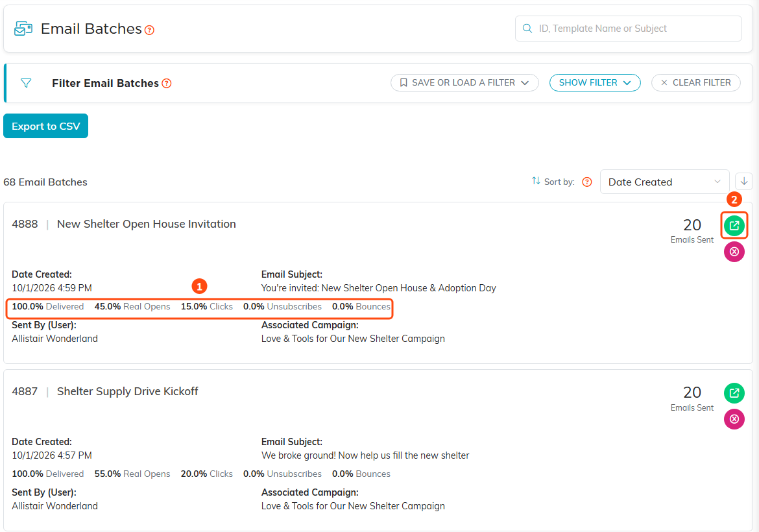Screen dimensions: 759x532
Task: Click the 20.0% Clicks statistic
Action: (207, 474)
